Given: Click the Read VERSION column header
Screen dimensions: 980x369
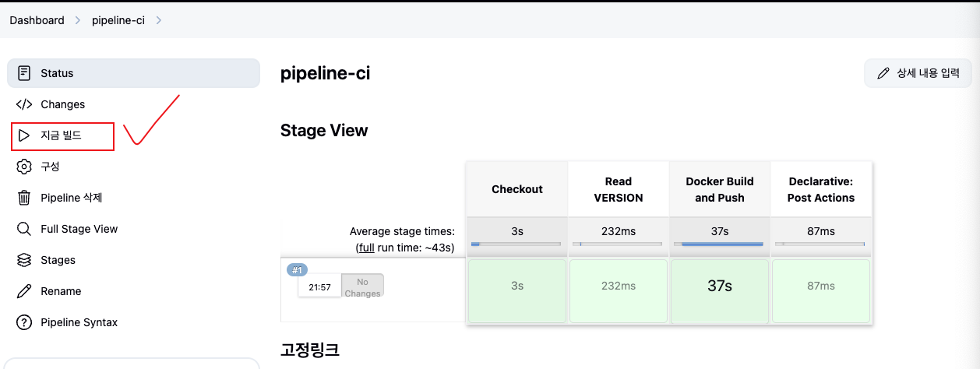Looking at the screenshot, I should [x=619, y=189].
